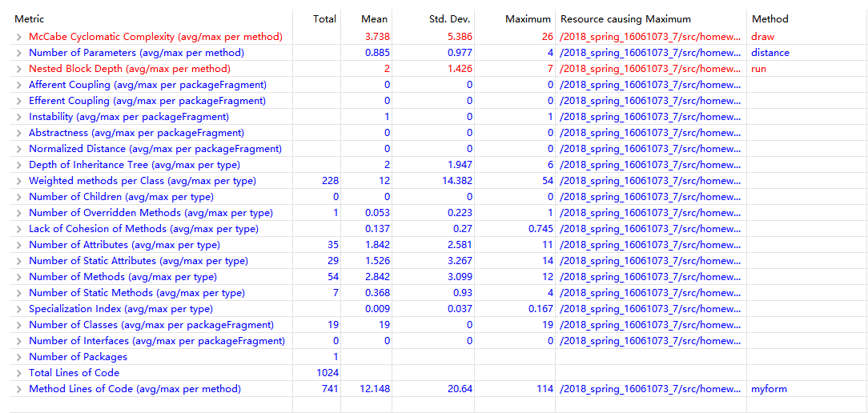
Task: Expand Normalized Distance row
Action: pyautogui.click(x=19, y=150)
